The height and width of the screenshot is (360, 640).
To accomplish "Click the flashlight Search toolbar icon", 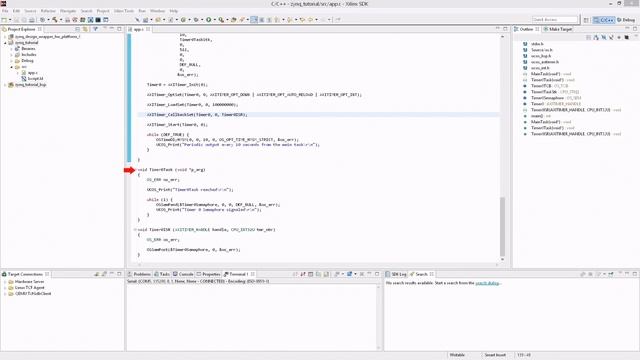I will coord(242,20).
